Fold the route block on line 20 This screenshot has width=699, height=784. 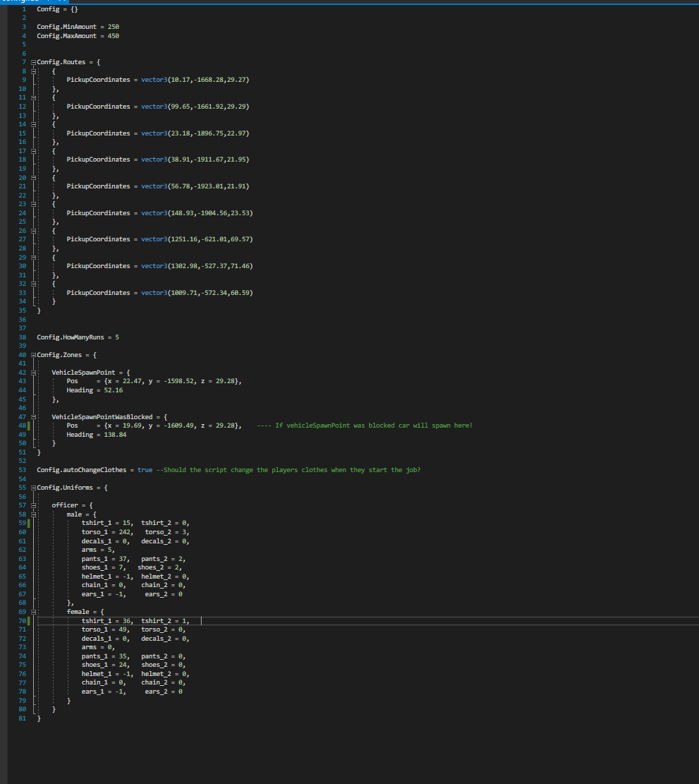pos(33,178)
